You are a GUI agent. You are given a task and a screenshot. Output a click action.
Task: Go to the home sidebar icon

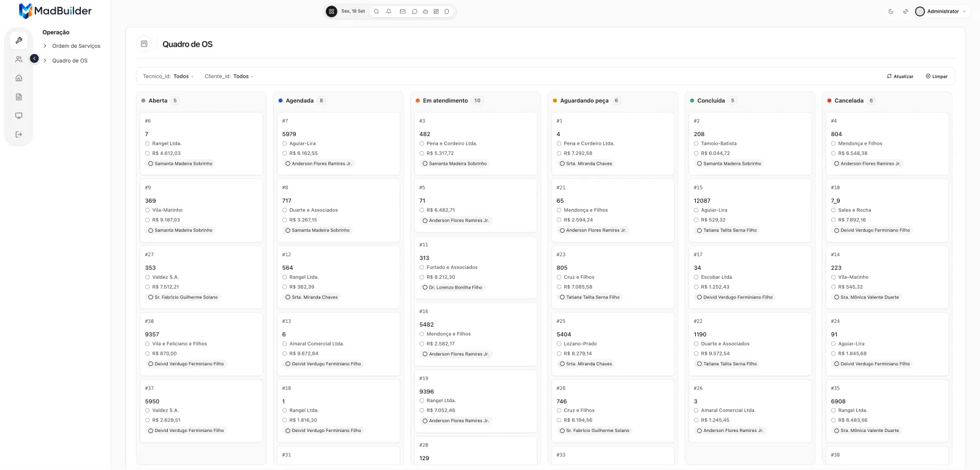[19, 78]
